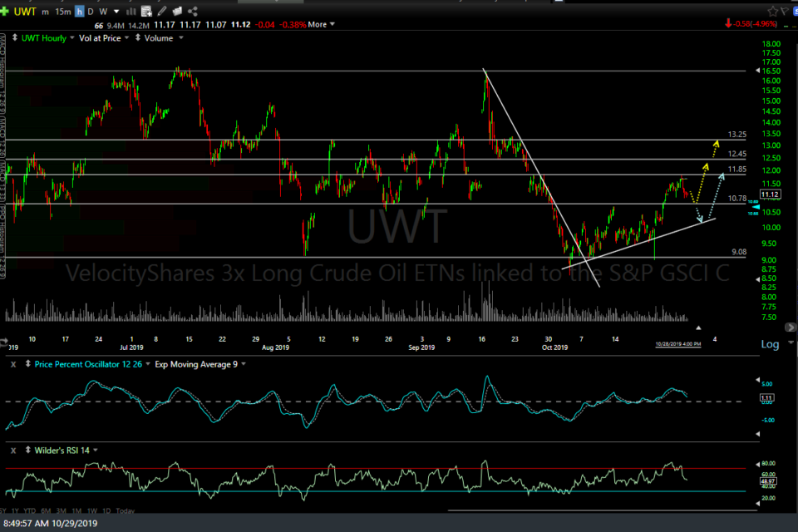798x532 pixels.
Task: Close the Vol at Price panel
Action: [126, 37]
